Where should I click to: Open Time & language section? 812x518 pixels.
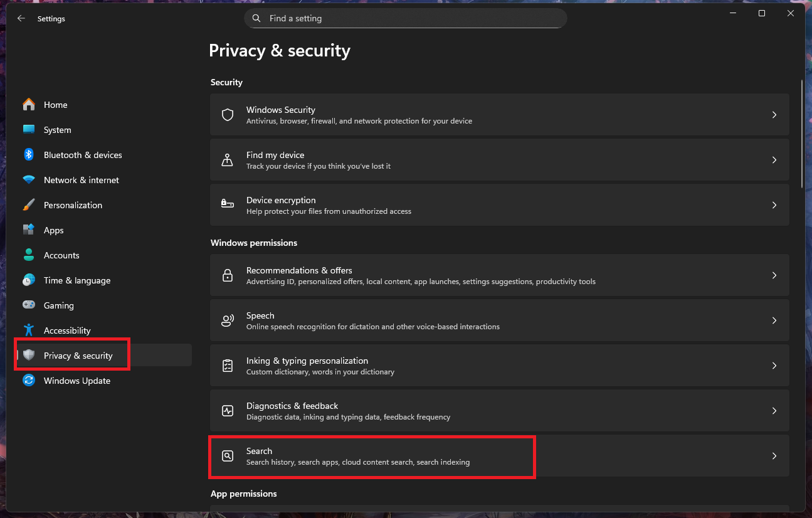[x=76, y=280]
